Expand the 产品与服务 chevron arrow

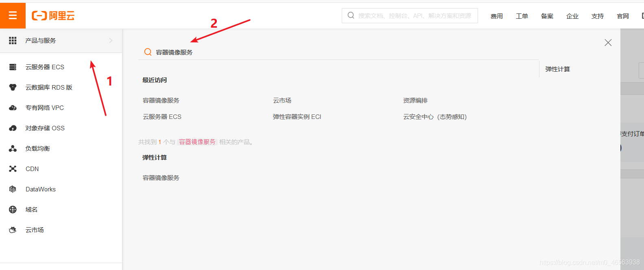(111, 40)
